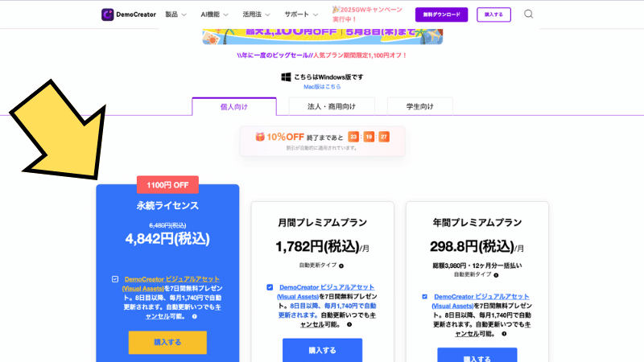Click info icon after 年間 キャンセル可能 text

(504, 334)
